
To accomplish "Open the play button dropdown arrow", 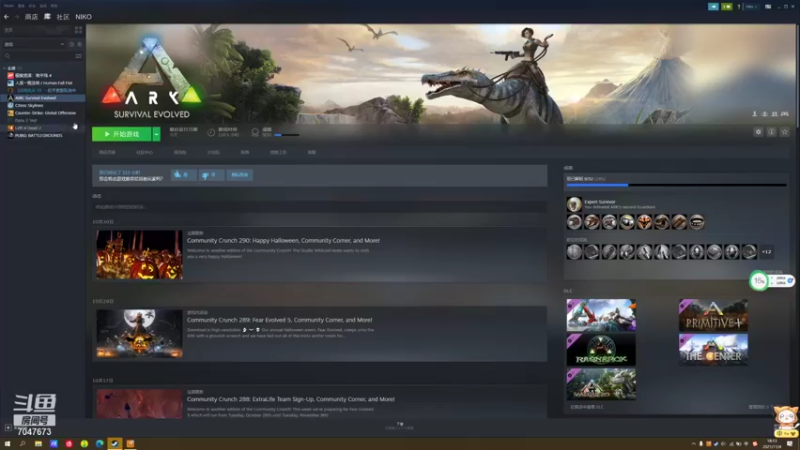I will [x=157, y=134].
